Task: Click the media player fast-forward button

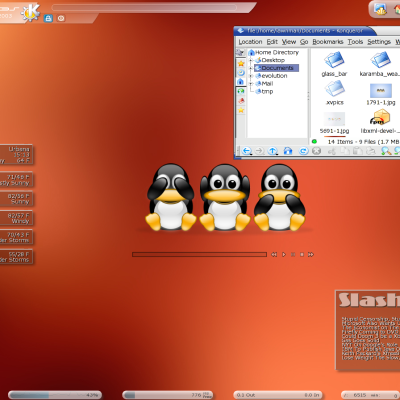Action: point(311,254)
